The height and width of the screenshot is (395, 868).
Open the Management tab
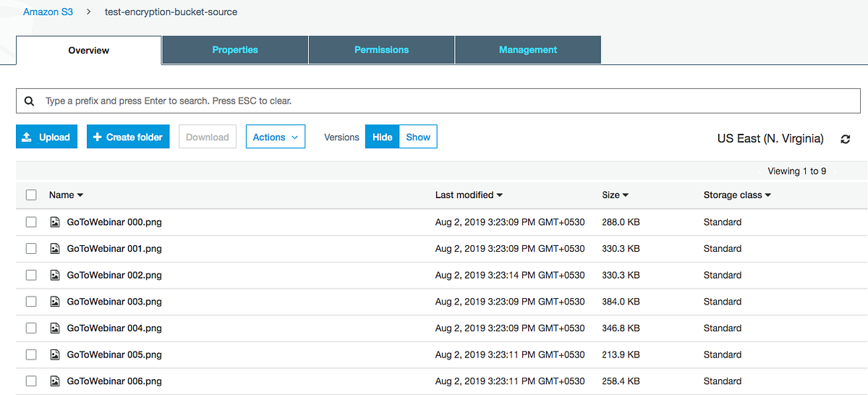point(528,50)
